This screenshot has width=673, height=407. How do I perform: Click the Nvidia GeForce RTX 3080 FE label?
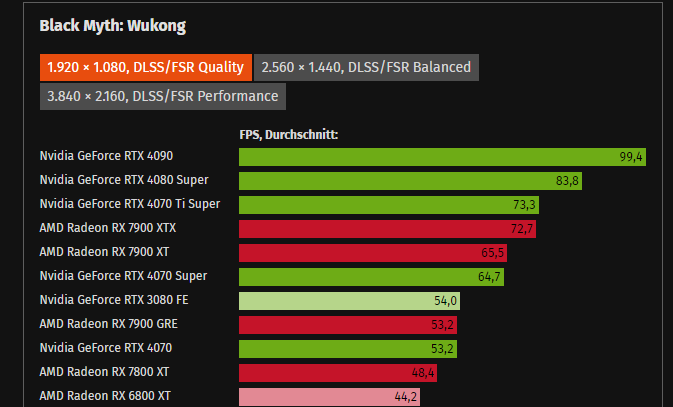point(114,300)
